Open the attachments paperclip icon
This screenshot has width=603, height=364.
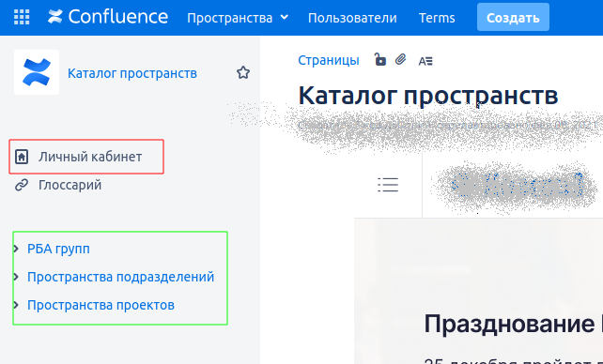click(x=401, y=59)
